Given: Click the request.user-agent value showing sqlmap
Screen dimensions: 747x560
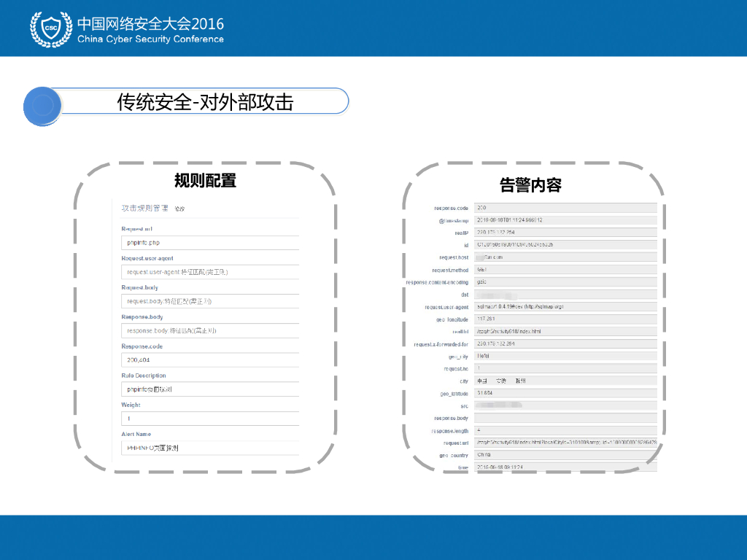Looking at the screenshot, I should pos(565,307).
